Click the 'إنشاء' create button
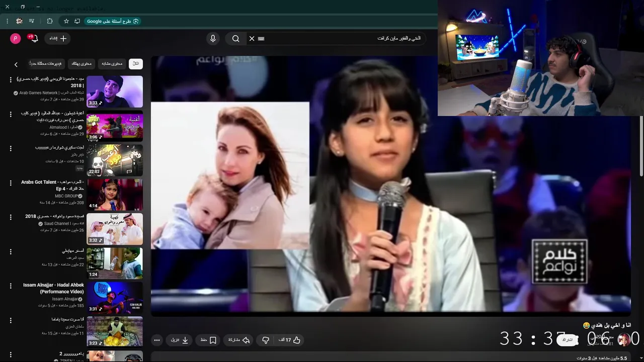The width and height of the screenshot is (644, 362). [x=58, y=38]
